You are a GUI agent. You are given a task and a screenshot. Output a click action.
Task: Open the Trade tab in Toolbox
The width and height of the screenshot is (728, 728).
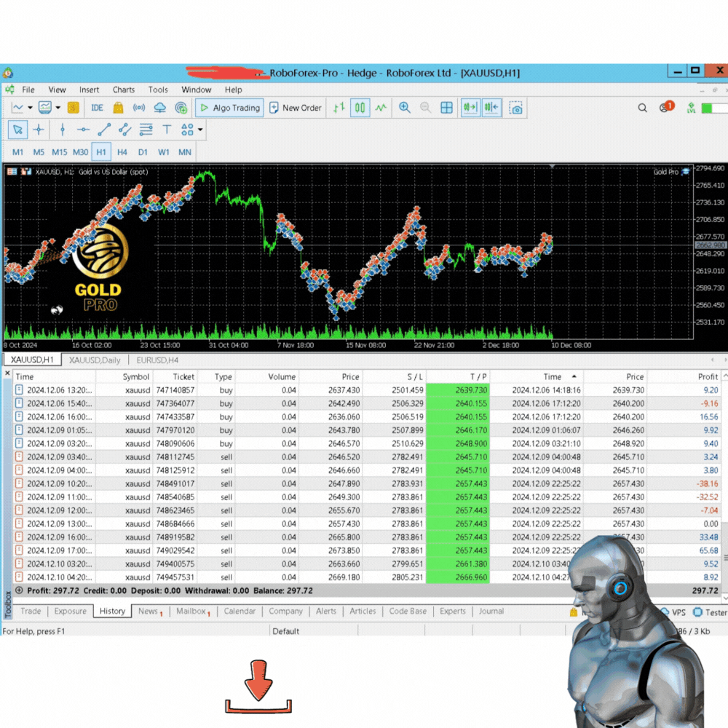(31, 611)
